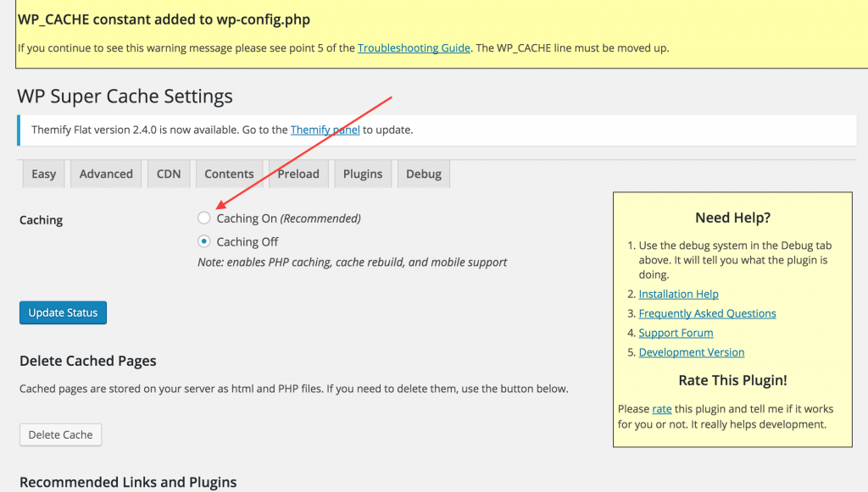Viewport: 868px width, 492px height.
Task: Click the Need Help? heading
Action: coord(733,218)
